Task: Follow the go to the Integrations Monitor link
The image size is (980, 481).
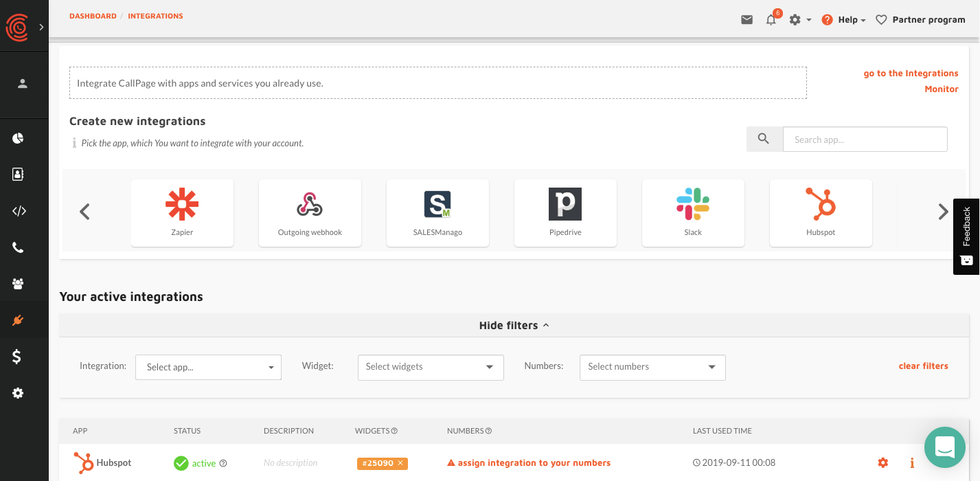Action: pos(911,81)
